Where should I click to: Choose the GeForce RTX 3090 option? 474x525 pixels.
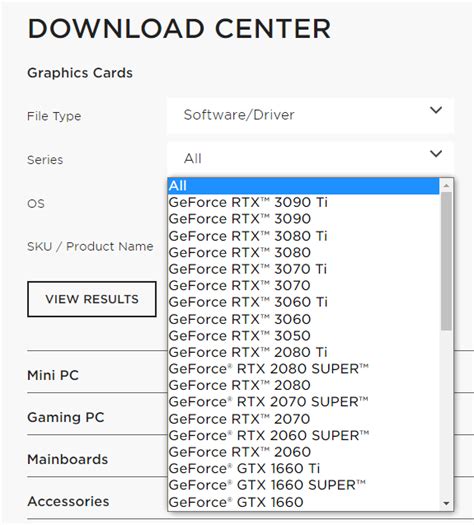(304, 219)
